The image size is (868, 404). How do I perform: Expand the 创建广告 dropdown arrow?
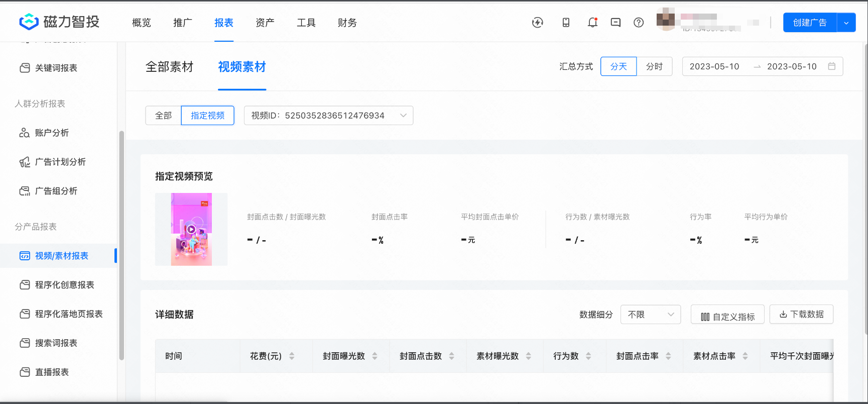(846, 23)
